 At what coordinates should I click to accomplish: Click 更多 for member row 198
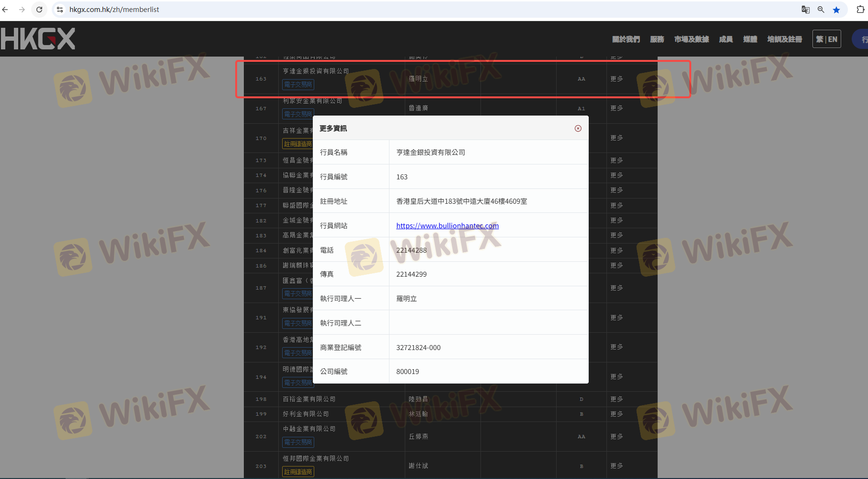coord(617,399)
